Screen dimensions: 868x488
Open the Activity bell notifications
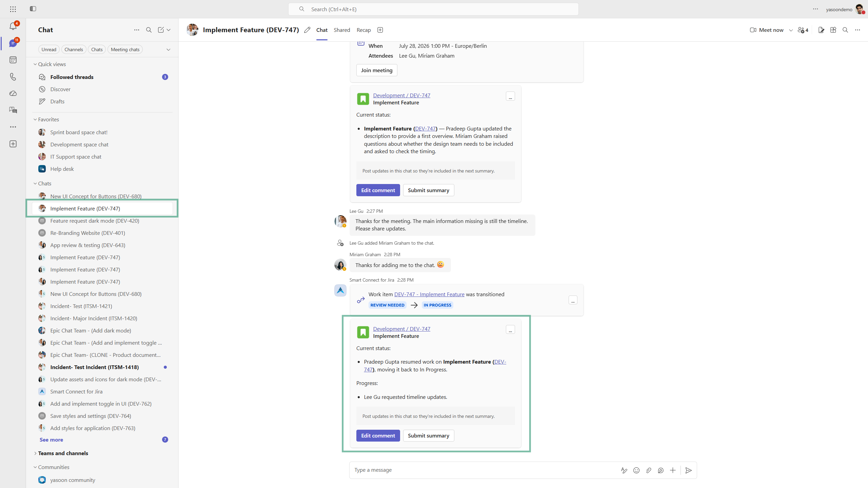coord(13,26)
